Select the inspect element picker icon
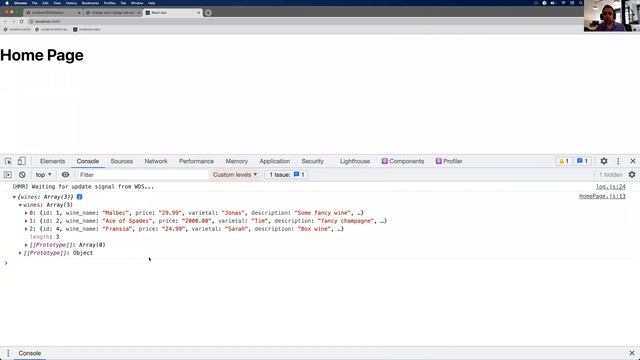The height and width of the screenshot is (360, 640). 8,161
